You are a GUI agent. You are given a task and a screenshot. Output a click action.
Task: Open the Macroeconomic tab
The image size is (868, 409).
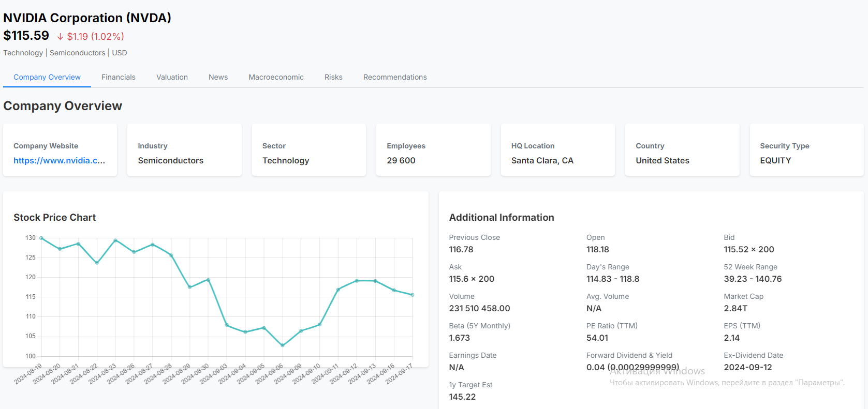tap(276, 77)
